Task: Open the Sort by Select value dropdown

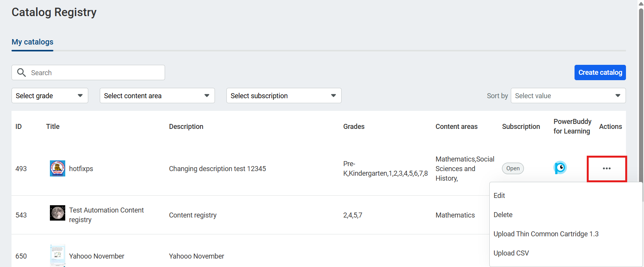Action: [568, 96]
